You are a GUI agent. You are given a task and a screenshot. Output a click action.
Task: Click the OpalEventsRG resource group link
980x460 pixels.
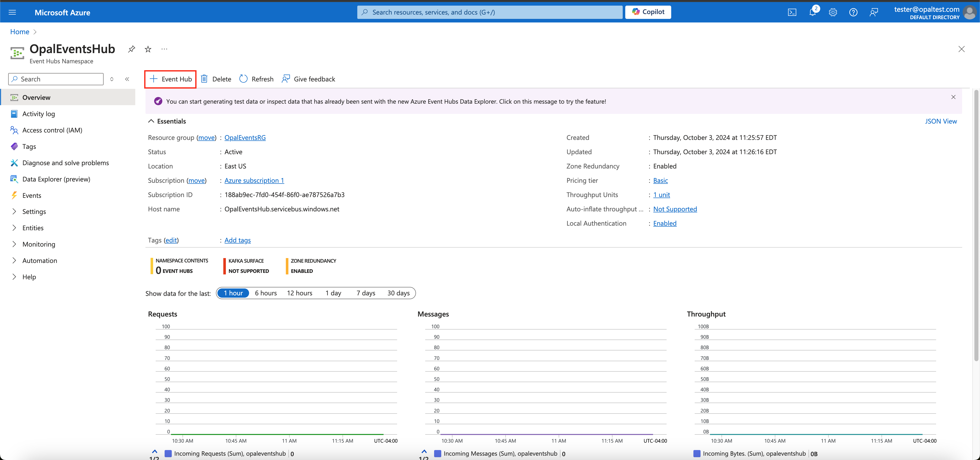(245, 137)
